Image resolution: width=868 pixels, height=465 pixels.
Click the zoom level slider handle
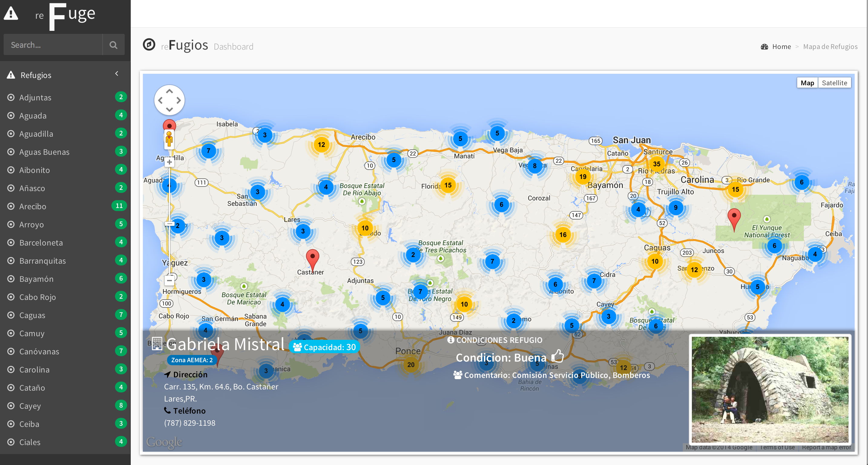pyautogui.click(x=169, y=224)
